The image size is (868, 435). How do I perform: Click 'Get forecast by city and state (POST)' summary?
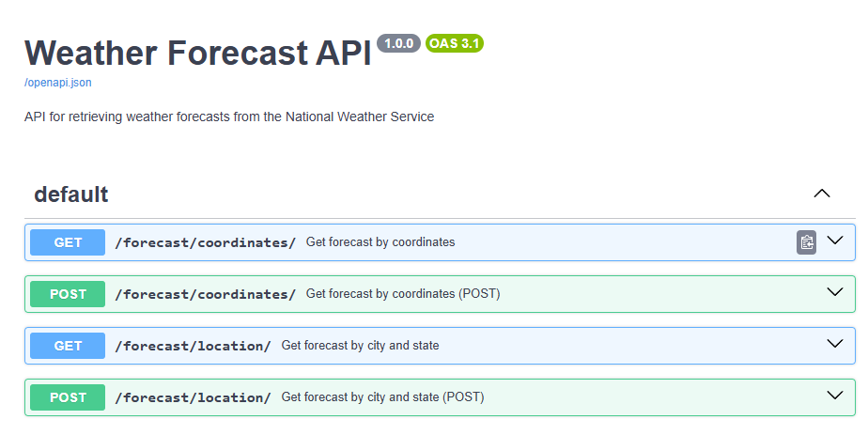[382, 396]
